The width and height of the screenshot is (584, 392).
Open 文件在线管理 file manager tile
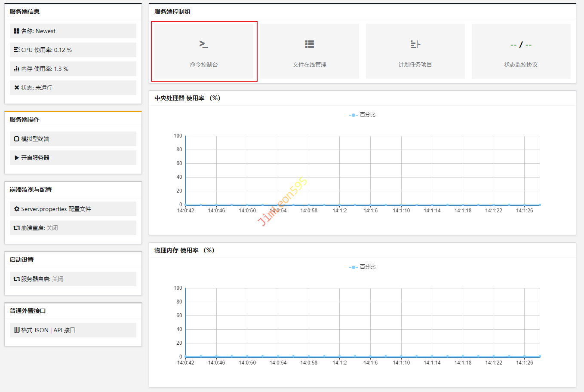pyautogui.click(x=309, y=51)
